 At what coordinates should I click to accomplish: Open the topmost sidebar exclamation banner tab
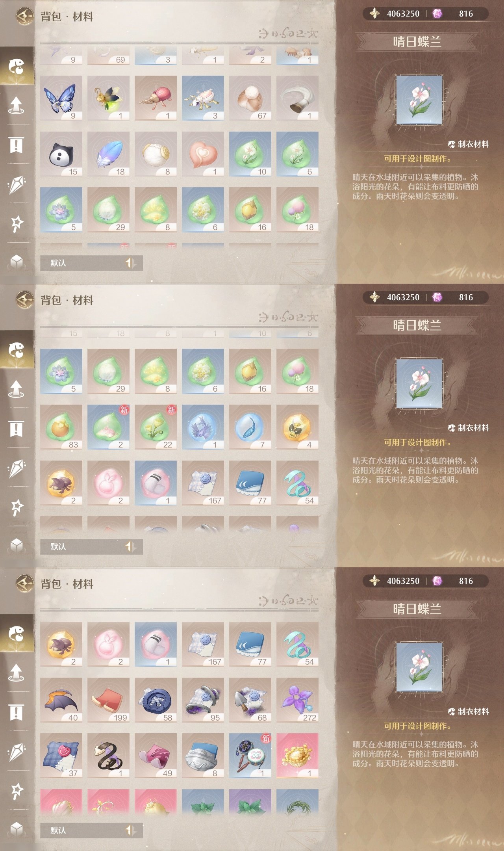[x=16, y=145]
